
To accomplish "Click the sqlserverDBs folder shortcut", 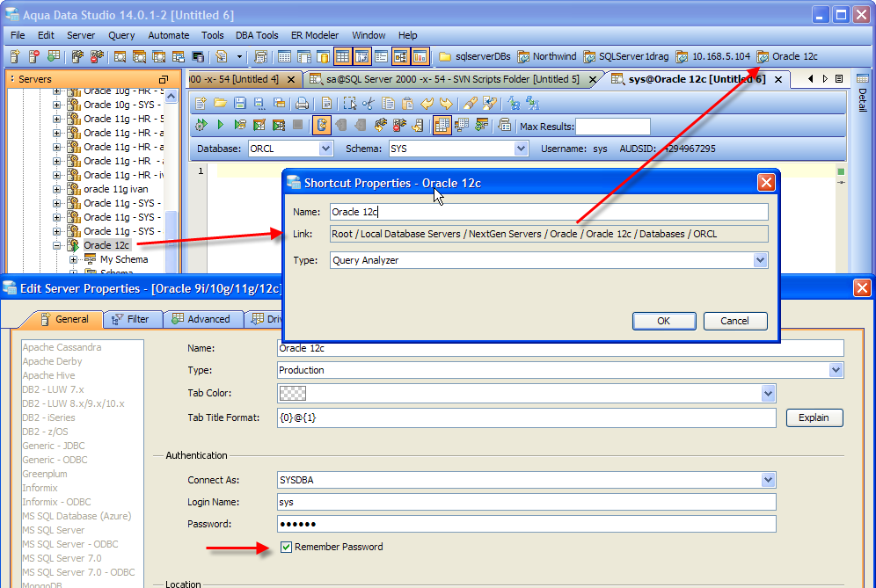I will coord(474,56).
